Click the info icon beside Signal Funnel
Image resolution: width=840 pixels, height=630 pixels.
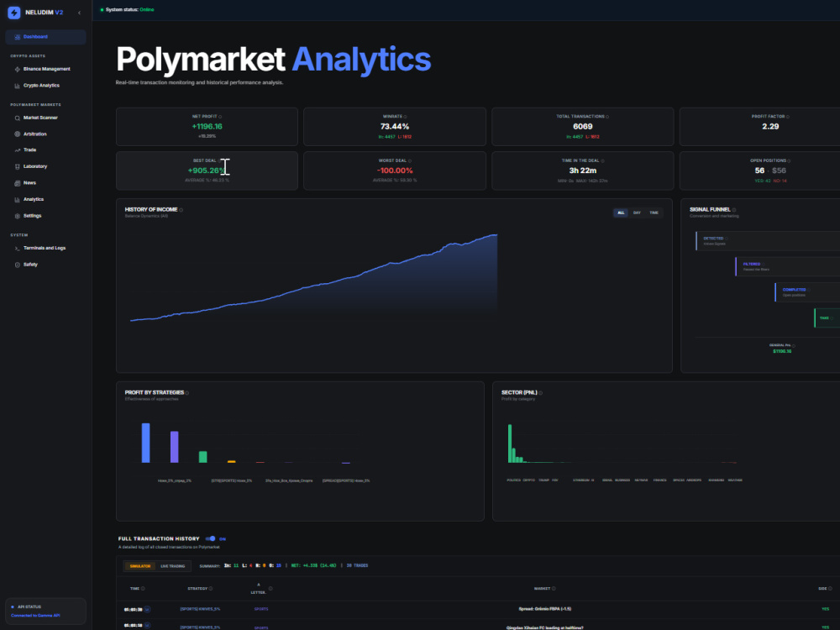734,210
